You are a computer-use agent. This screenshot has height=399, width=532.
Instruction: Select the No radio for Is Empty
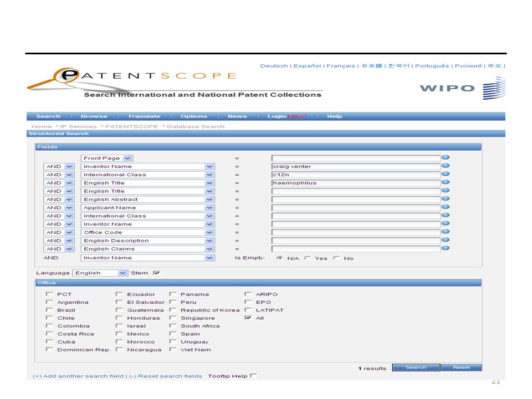(336, 258)
